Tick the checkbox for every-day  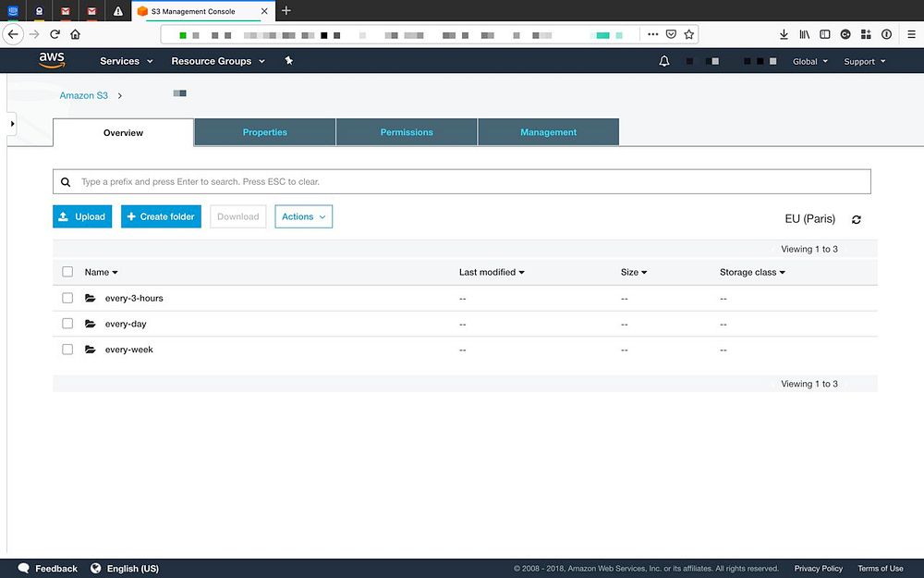[67, 324]
